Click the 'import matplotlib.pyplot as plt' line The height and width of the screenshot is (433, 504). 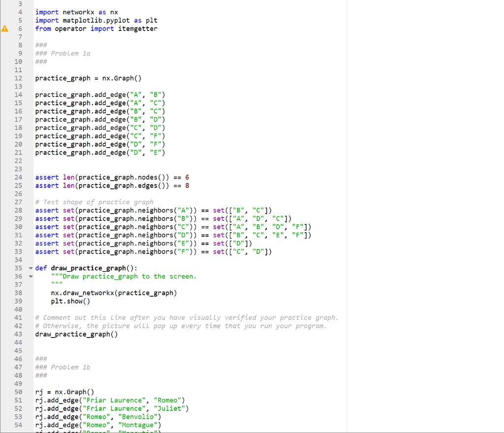click(x=96, y=21)
